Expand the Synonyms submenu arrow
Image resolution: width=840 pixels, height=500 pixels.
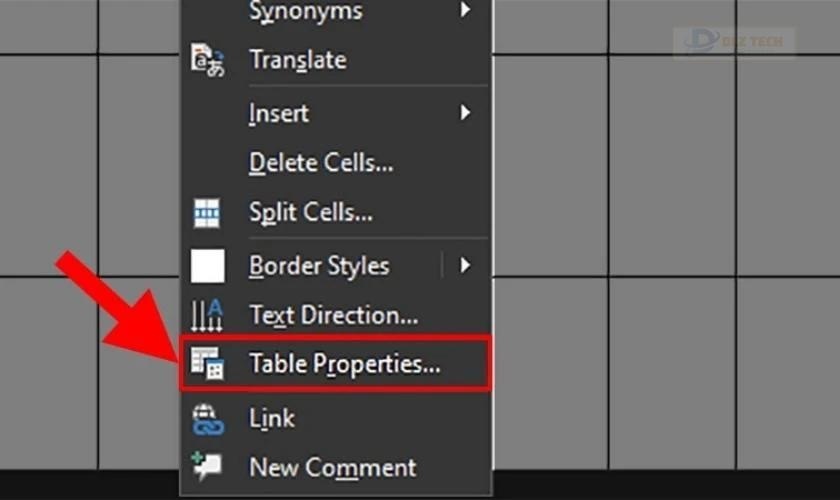tap(465, 10)
